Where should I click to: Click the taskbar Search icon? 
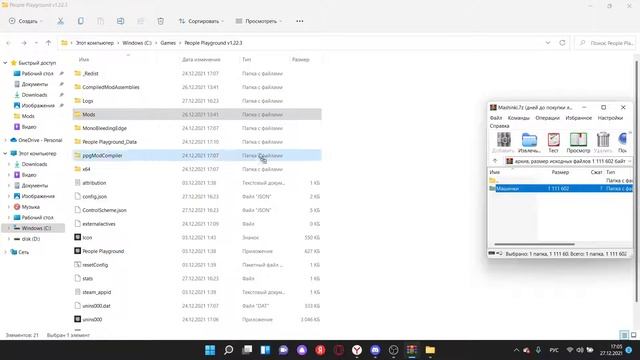(x=229, y=350)
